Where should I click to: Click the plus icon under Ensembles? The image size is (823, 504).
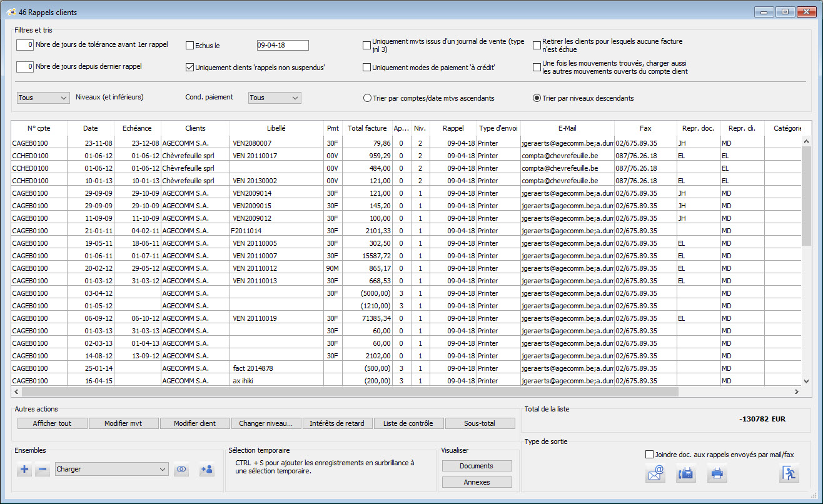(24, 470)
